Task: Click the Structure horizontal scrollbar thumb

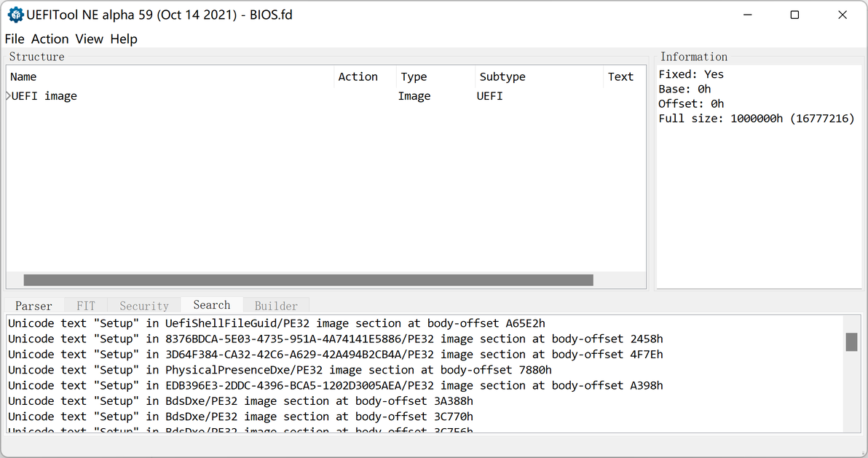Action: 308,280
